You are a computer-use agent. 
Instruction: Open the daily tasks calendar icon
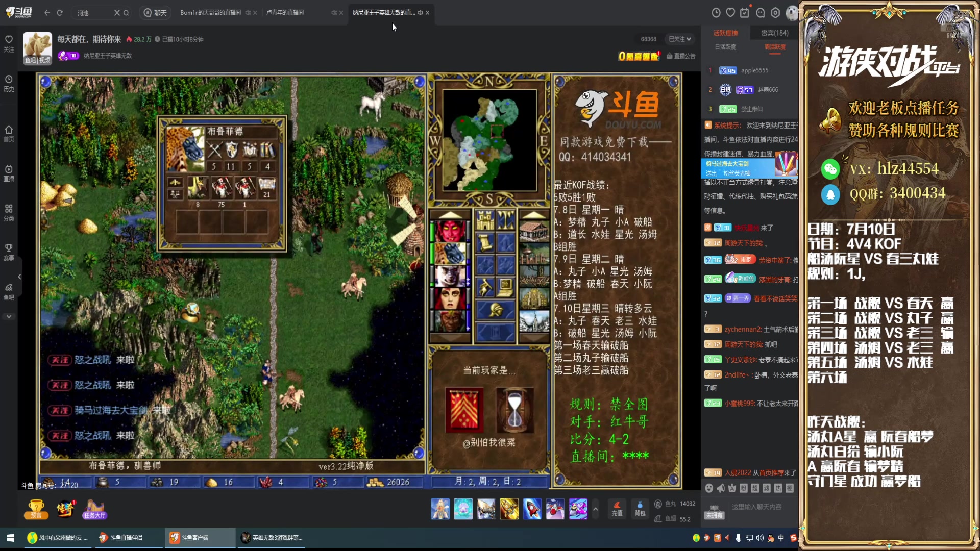pos(745,13)
